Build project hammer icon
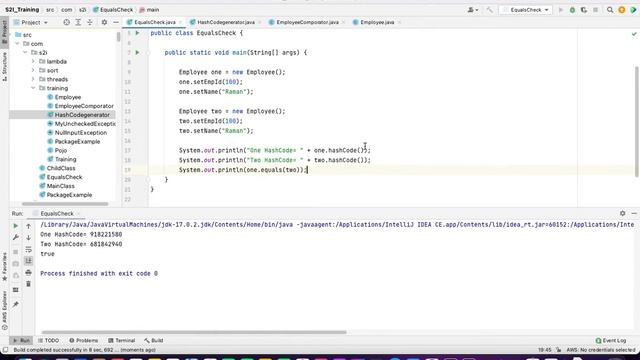 pyautogui.click(x=489, y=10)
